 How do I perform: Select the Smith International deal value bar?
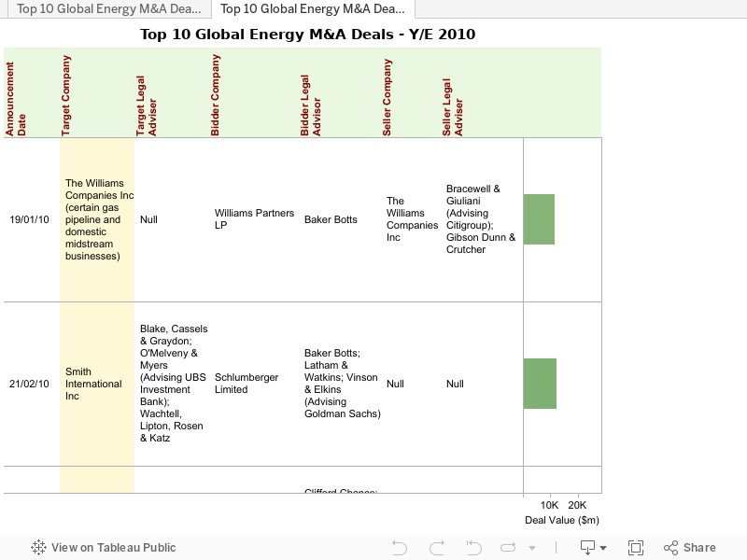point(540,384)
